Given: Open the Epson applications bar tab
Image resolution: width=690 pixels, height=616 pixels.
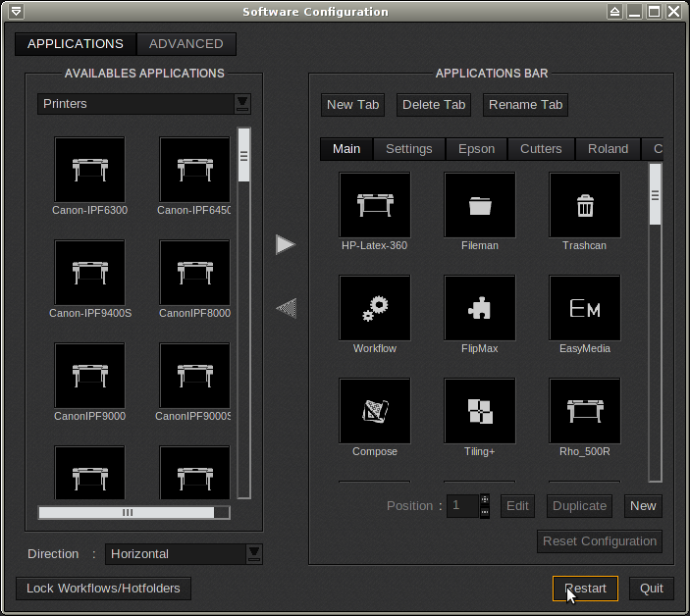Looking at the screenshot, I should coord(477,149).
